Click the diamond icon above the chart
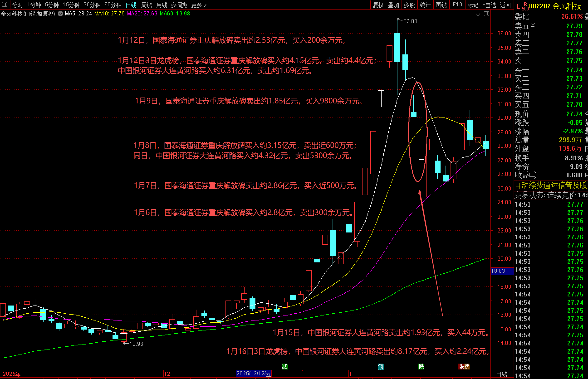Screen dimensions: 588x379 [x=478, y=14]
